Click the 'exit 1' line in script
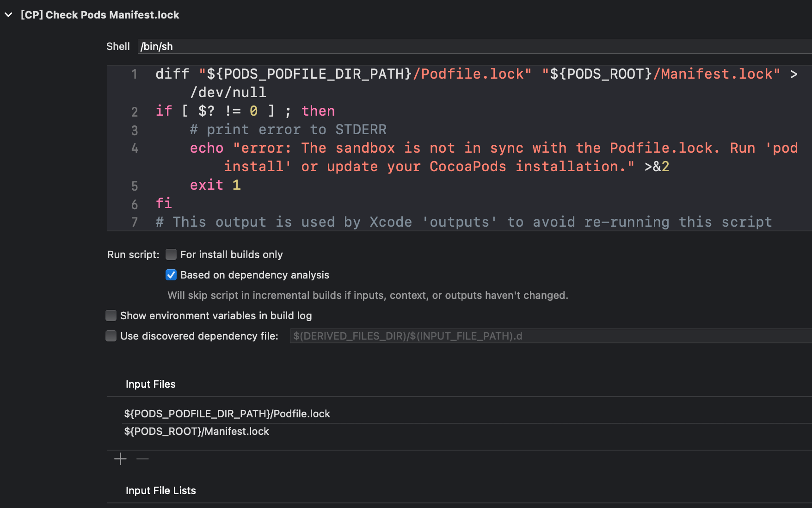The width and height of the screenshot is (812, 508). pyautogui.click(x=215, y=185)
